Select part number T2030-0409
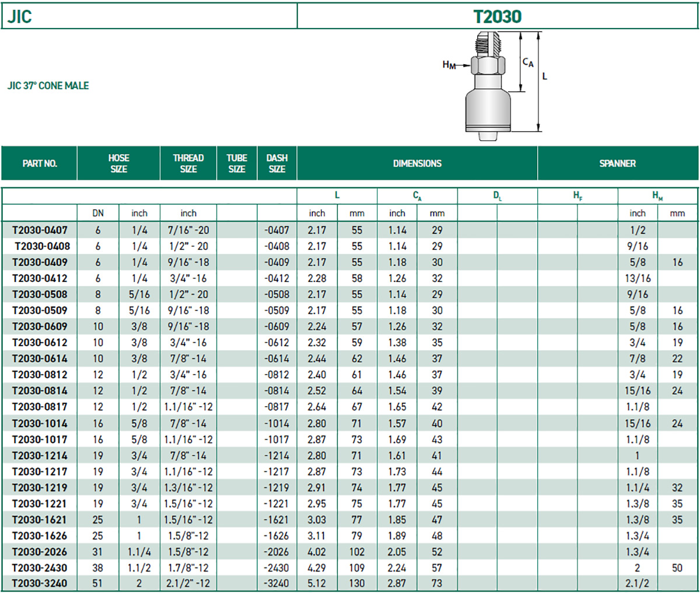 click(40, 263)
